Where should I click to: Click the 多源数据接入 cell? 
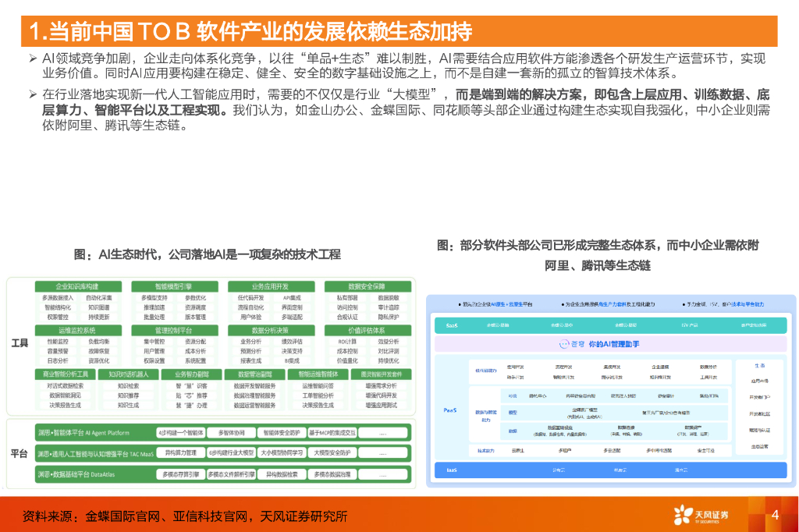click(58, 298)
